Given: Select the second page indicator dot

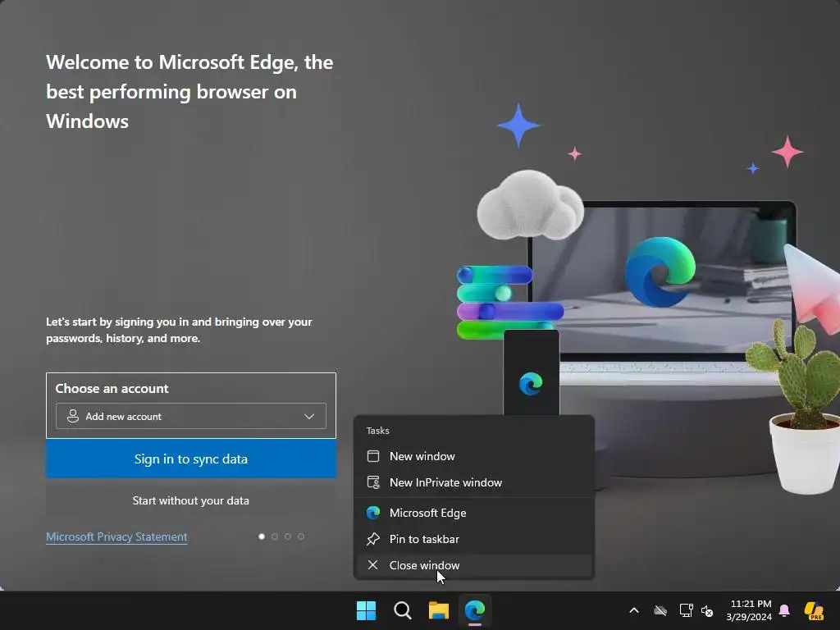Looking at the screenshot, I should pos(275,536).
